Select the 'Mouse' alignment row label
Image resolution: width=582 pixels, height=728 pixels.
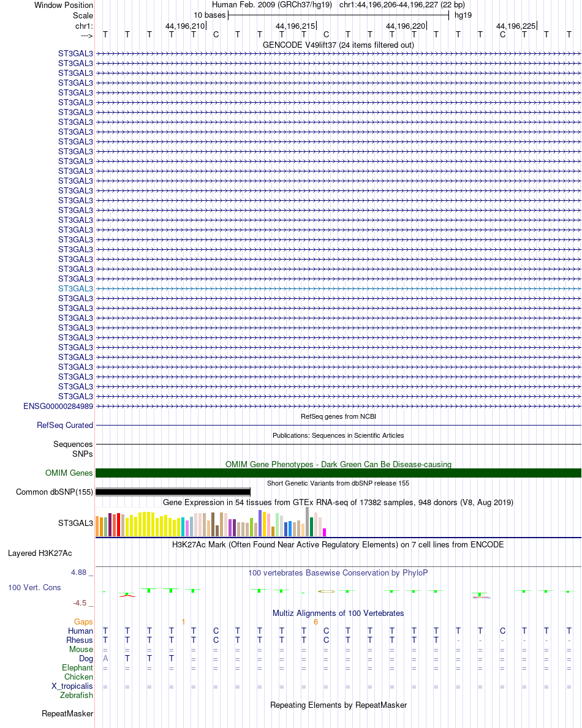tap(81, 650)
